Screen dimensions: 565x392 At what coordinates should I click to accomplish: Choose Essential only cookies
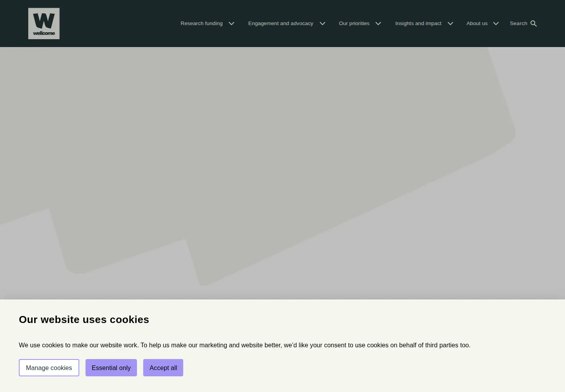[x=111, y=368]
